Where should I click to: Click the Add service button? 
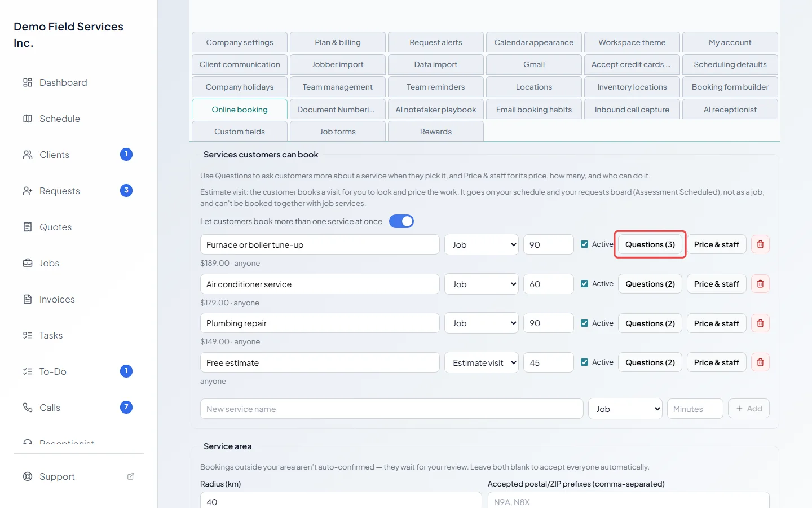tap(749, 409)
